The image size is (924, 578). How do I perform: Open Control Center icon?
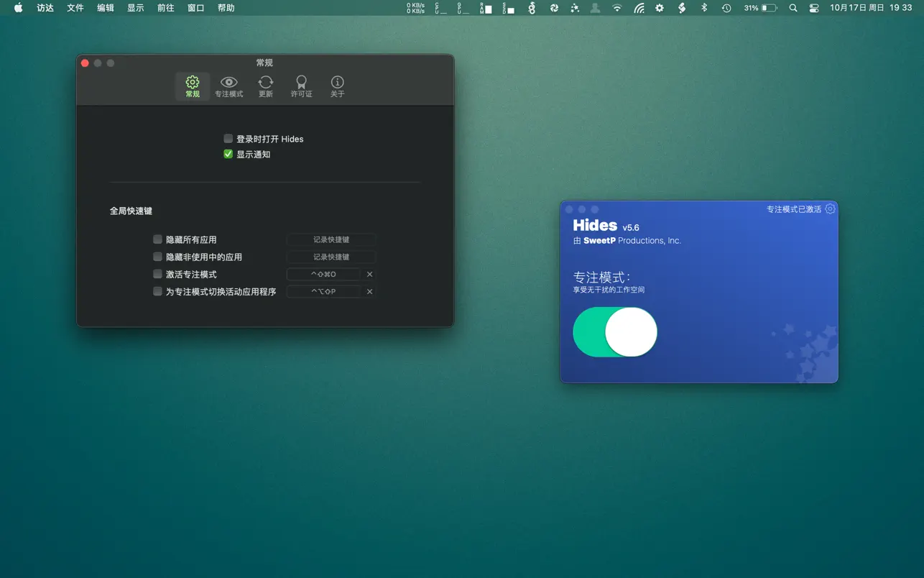(x=814, y=8)
